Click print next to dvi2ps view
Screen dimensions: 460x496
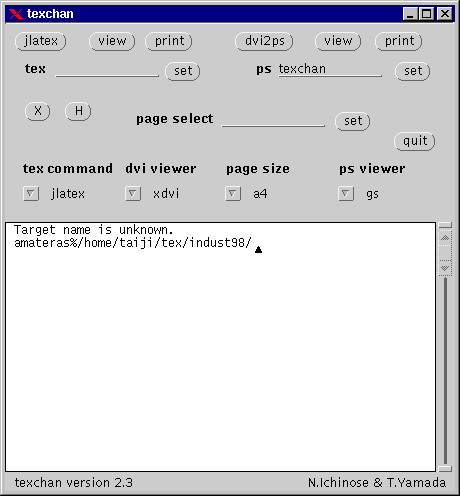399,41
